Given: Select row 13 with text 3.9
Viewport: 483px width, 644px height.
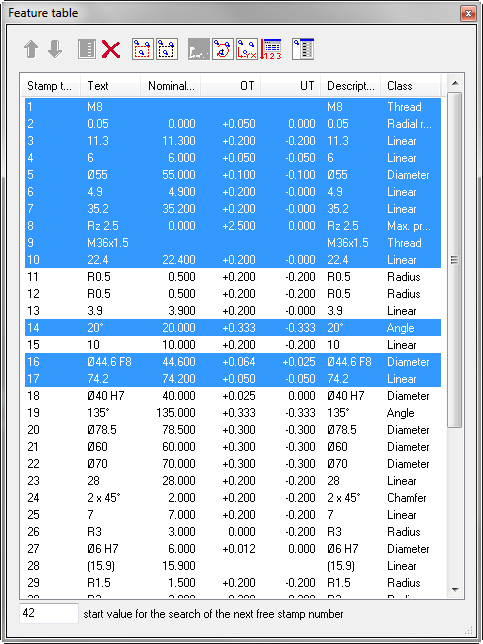Looking at the screenshot, I should [x=233, y=311].
